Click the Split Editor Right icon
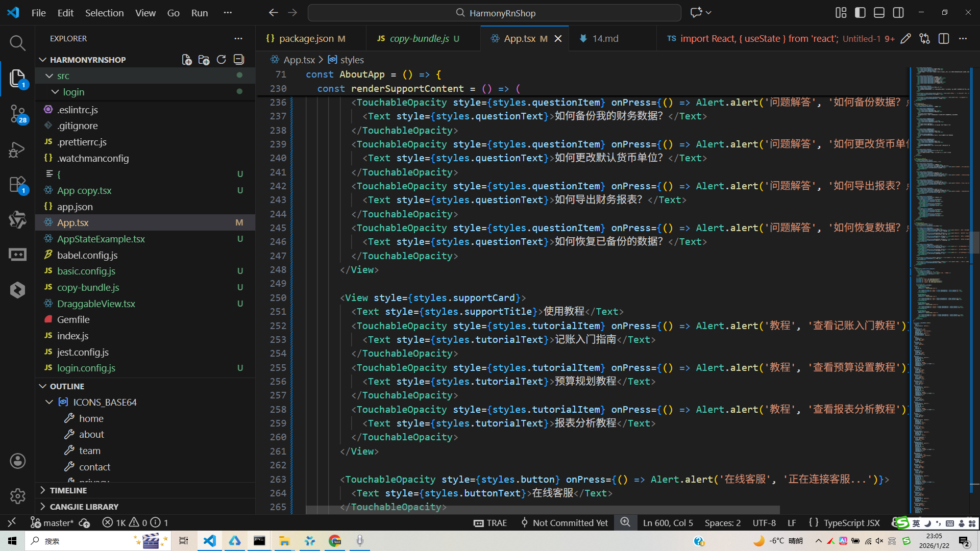This screenshot has height=551, width=980. click(x=943, y=39)
